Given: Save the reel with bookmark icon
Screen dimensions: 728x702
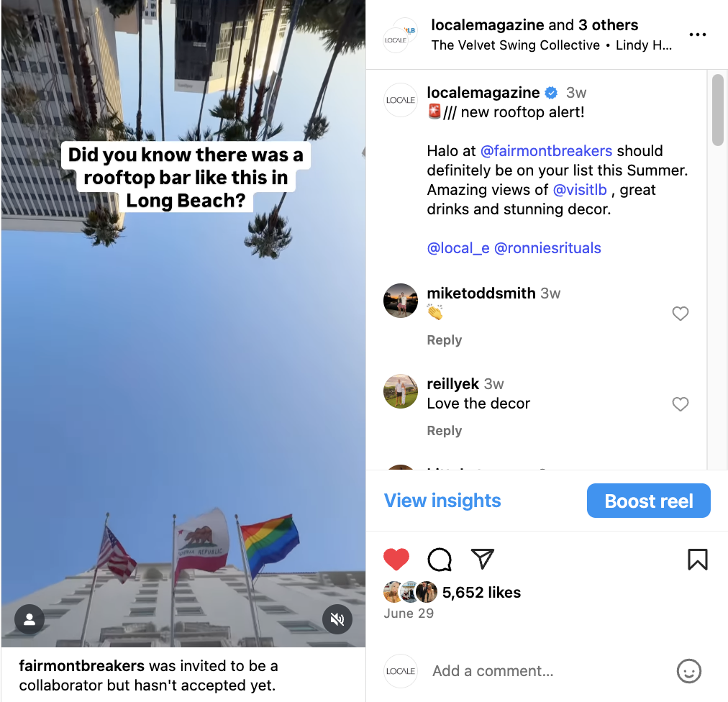Looking at the screenshot, I should (697, 559).
